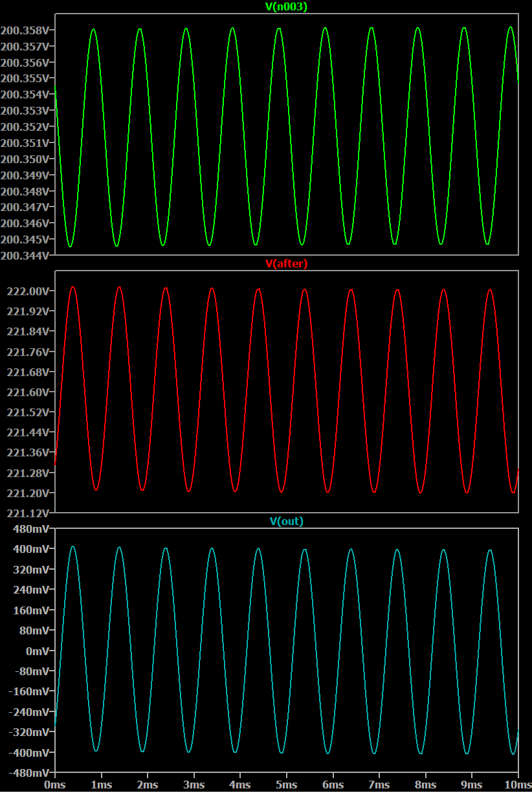532x793 pixels.
Task: Click the 221.20V axis label
Action: (x=28, y=493)
